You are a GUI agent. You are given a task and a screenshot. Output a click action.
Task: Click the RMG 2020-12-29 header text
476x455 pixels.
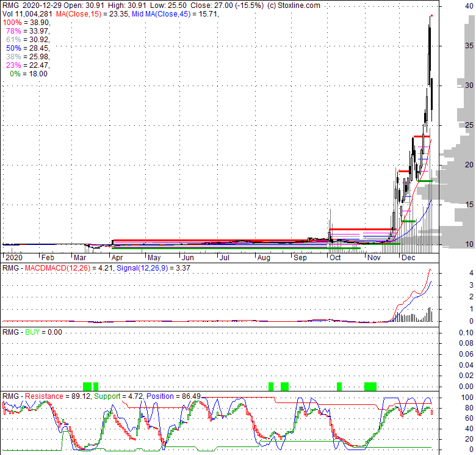32,5
